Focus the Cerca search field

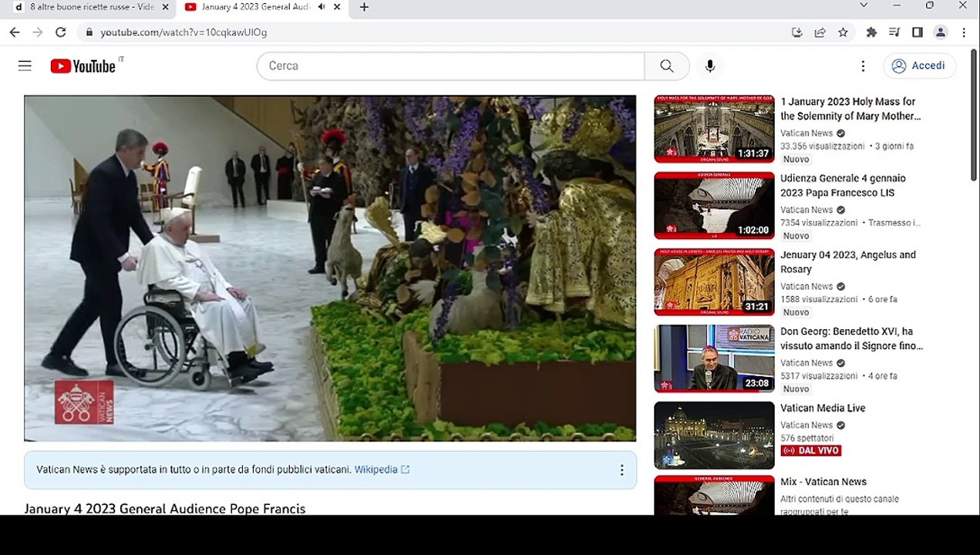[451, 66]
